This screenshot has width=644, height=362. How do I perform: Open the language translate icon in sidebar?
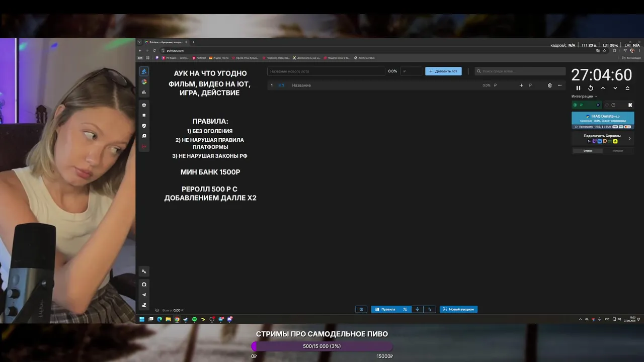(x=144, y=271)
